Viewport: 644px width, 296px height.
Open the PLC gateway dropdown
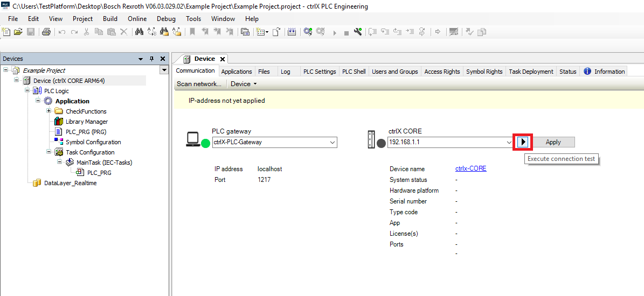332,143
